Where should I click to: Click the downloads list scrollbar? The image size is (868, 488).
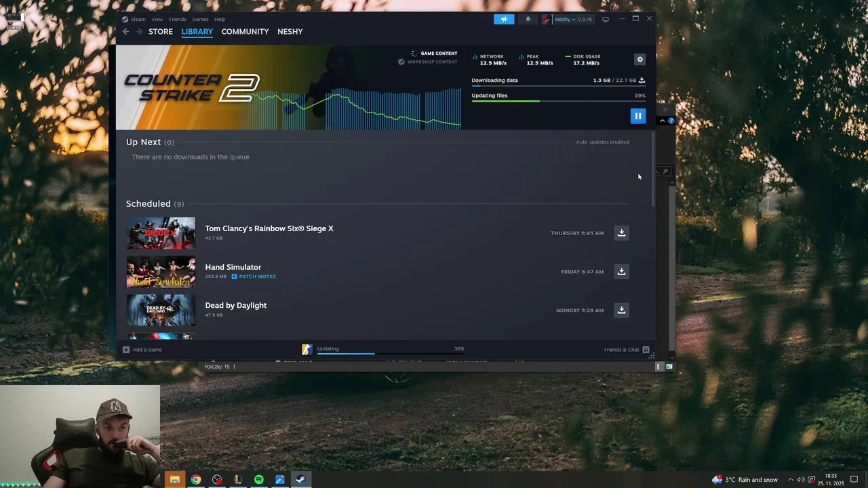point(653,169)
